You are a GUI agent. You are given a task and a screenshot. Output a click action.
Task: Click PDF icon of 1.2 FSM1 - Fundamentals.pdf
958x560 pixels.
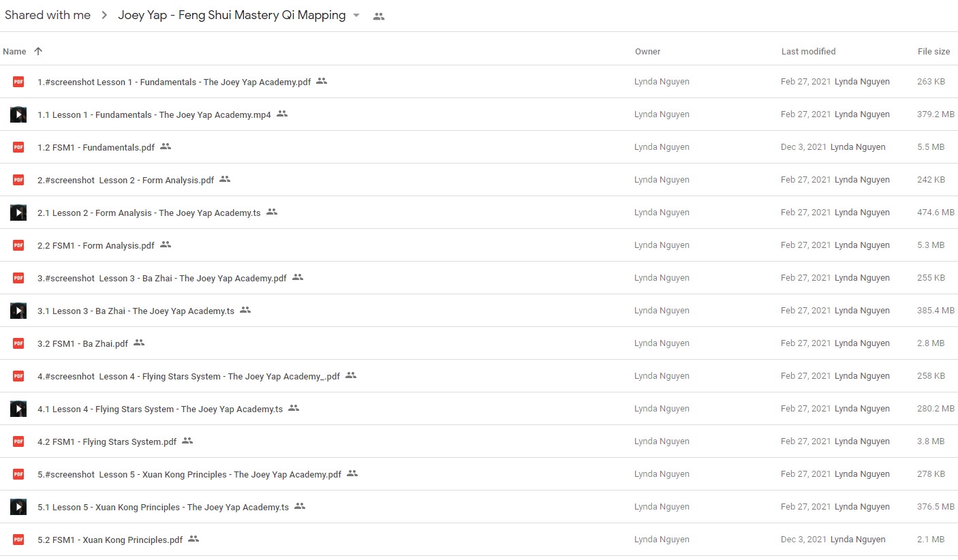point(18,147)
